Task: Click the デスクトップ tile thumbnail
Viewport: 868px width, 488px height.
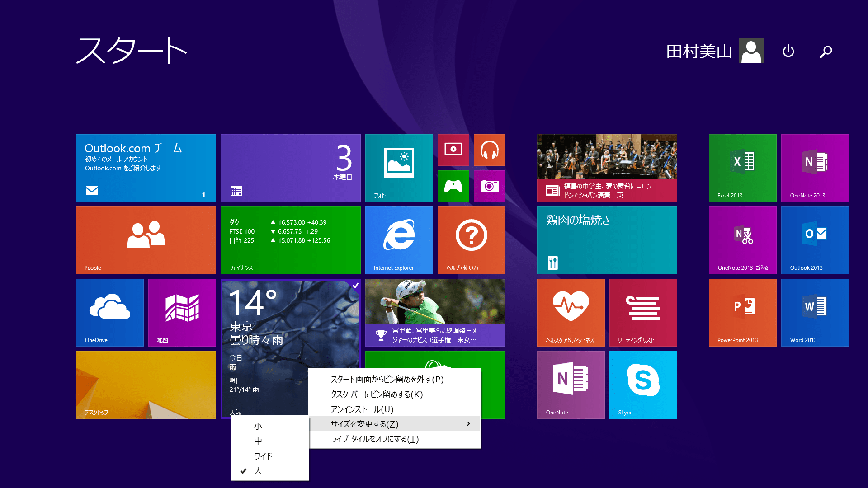Action: coord(146,385)
